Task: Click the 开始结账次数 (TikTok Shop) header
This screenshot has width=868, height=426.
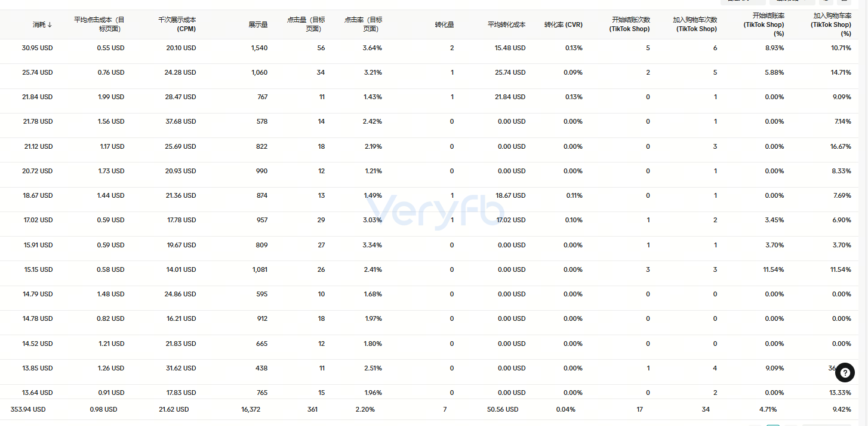Action: [630, 24]
